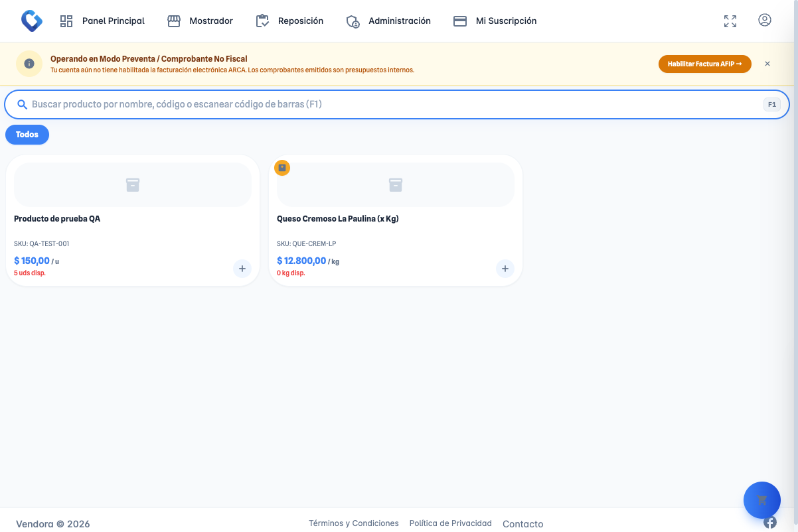The width and height of the screenshot is (798, 532).
Task: Click the Producto de prueba QA title
Action: point(57,219)
